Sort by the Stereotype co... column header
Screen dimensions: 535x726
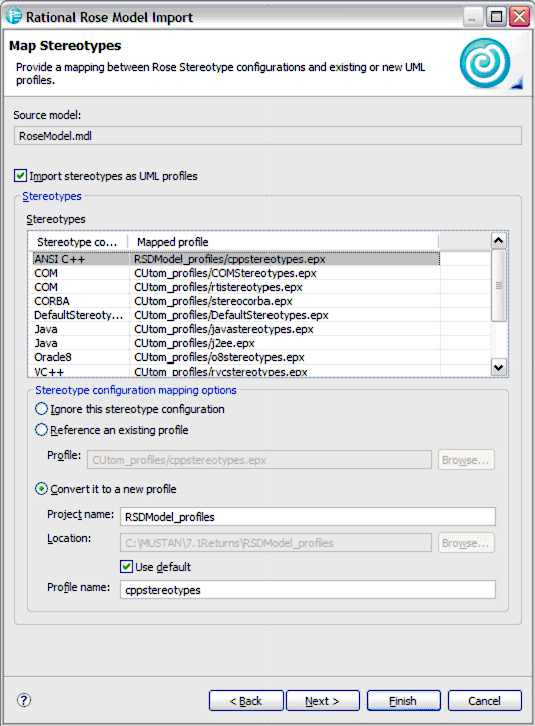(x=77, y=242)
